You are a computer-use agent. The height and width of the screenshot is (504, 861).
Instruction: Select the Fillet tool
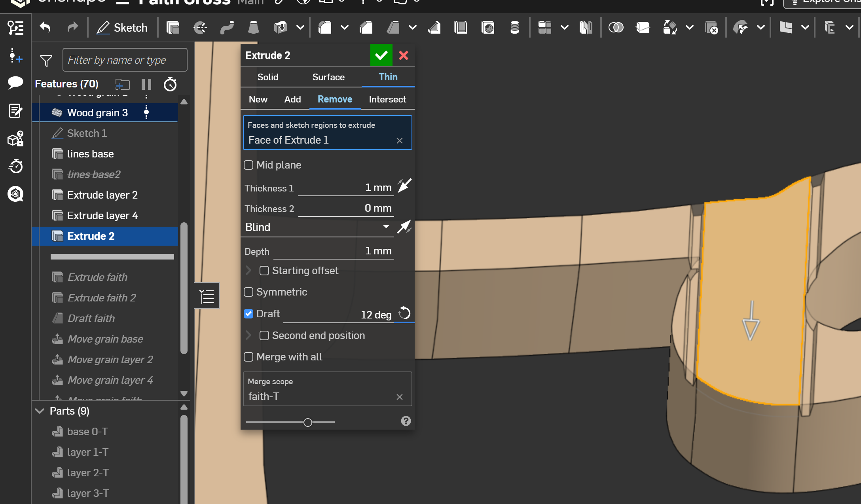[x=325, y=27]
